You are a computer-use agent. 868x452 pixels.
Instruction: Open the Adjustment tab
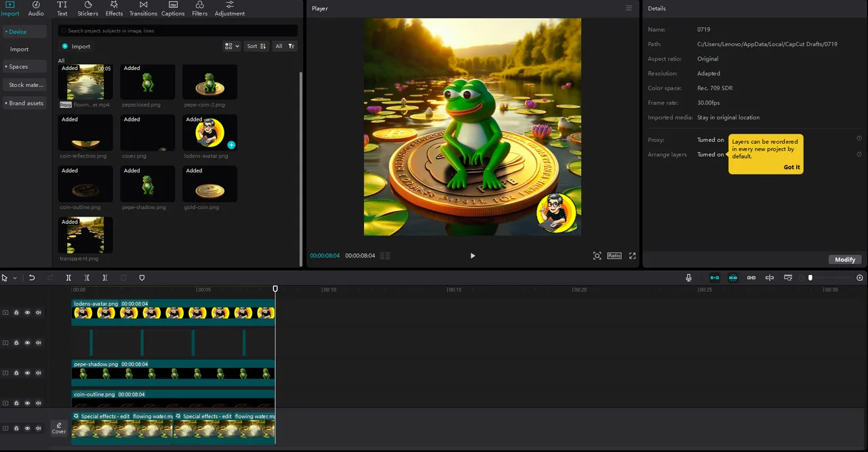[230, 9]
